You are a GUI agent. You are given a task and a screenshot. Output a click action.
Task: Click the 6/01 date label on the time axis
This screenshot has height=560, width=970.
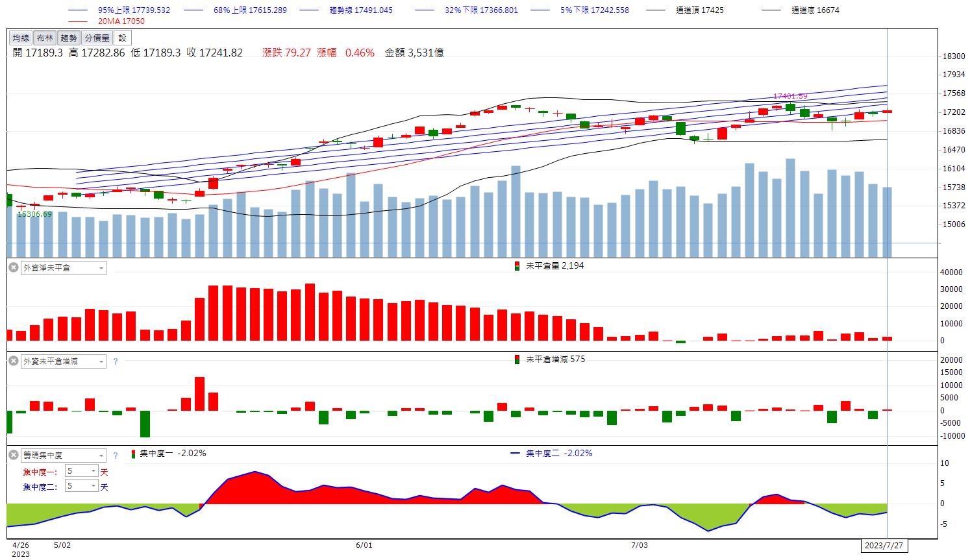click(364, 546)
